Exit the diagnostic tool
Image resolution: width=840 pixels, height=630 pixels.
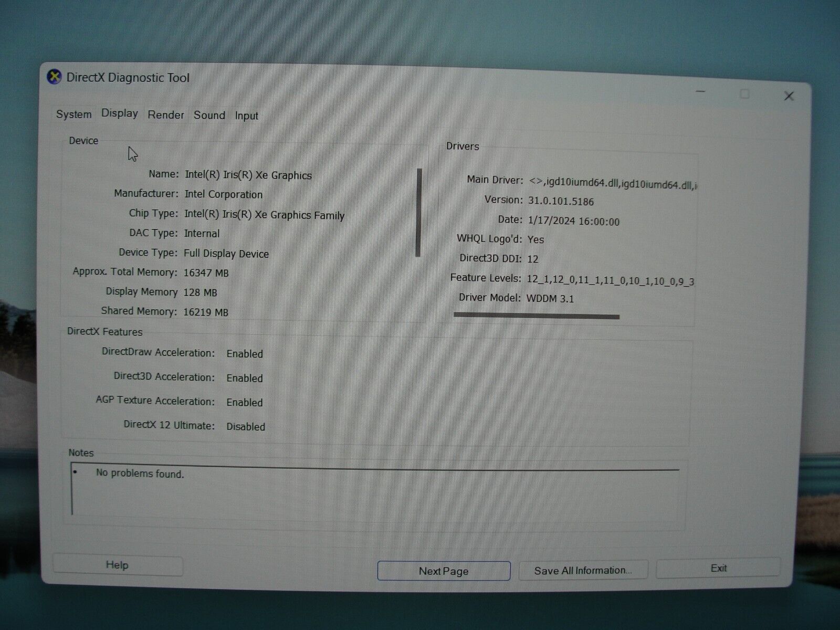point(718,568)
